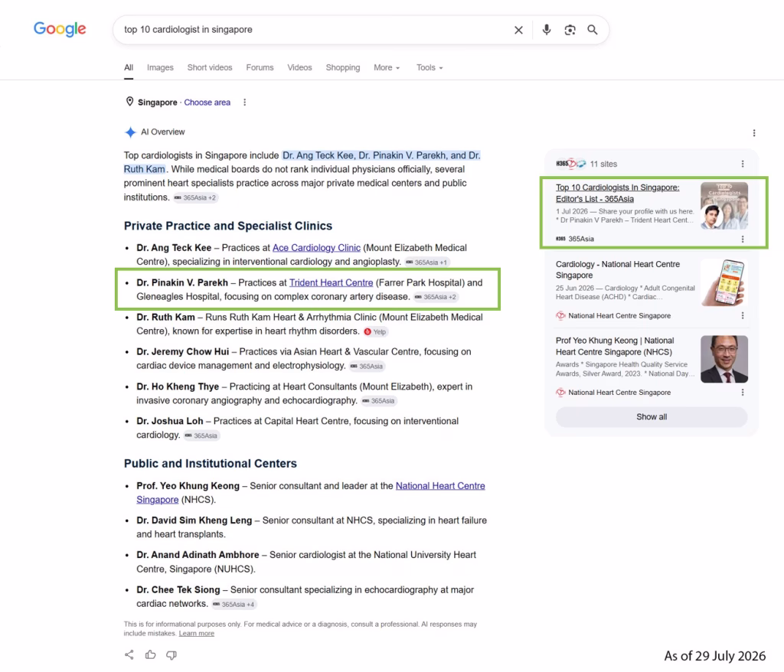Open three-dot menu for the Cardiology NHCS card

point(743,315)
